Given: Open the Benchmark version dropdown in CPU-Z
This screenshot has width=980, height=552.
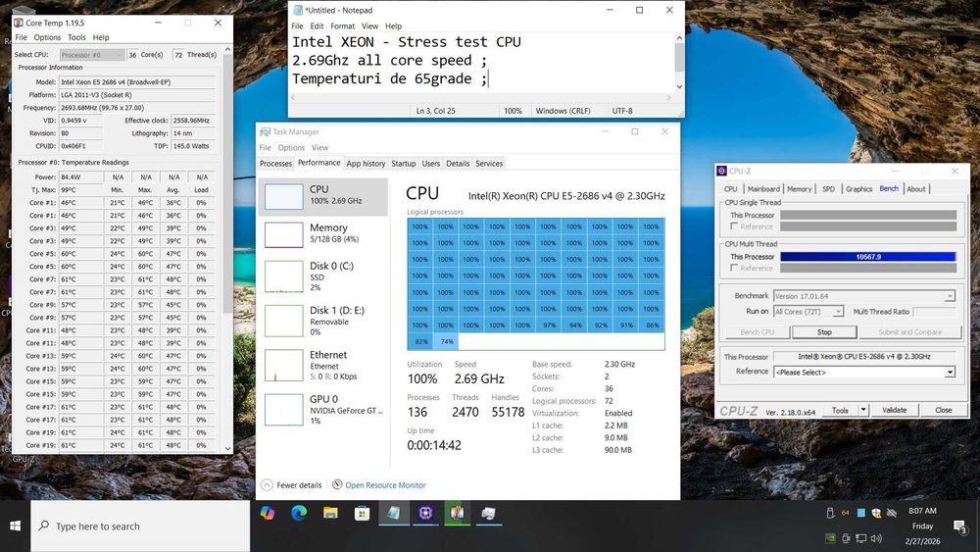Looking at the screenshot, I should tap(864, 296).
